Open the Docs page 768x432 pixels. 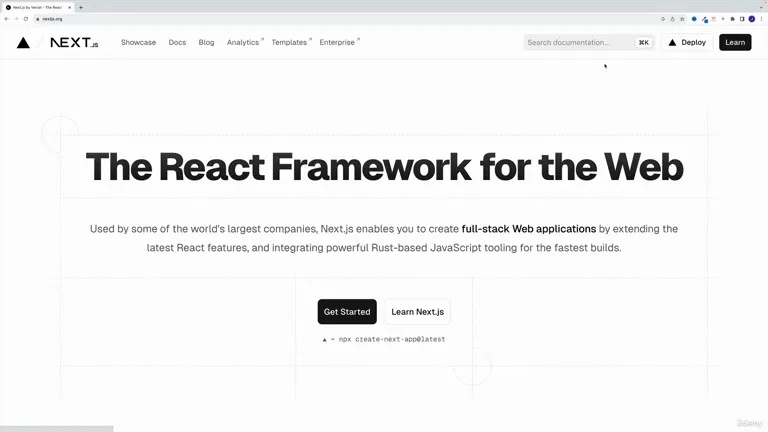pyautogui.click(x=177, y=43)
